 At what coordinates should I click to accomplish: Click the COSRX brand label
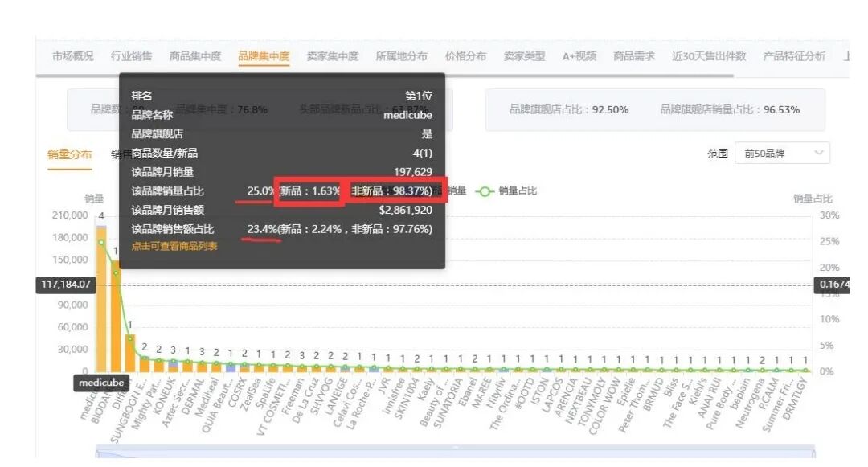(237, 393)
